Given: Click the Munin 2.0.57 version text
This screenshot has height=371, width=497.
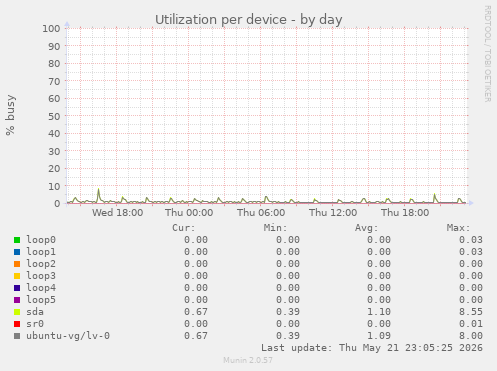Looking at the screenshot, I should (x=248, y=360).
